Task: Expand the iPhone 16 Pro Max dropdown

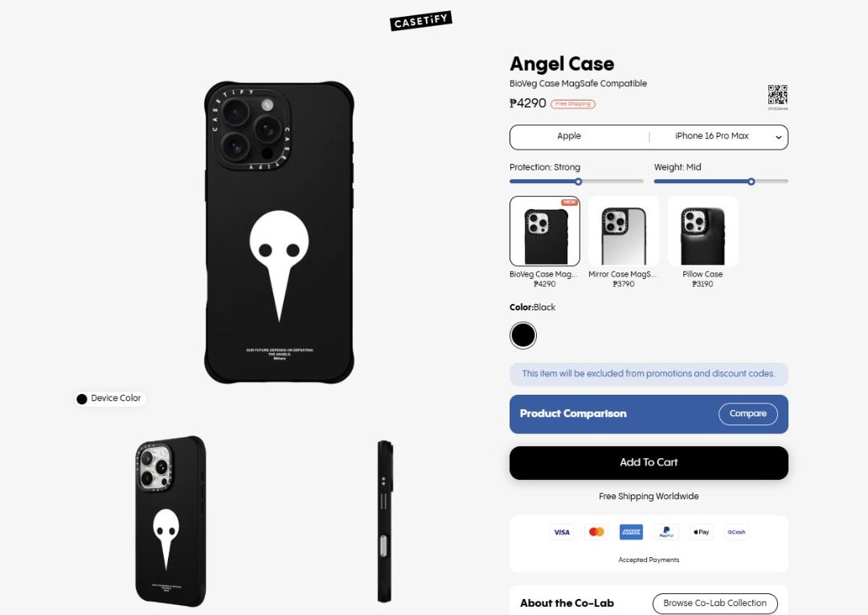Action: (719, 137)
